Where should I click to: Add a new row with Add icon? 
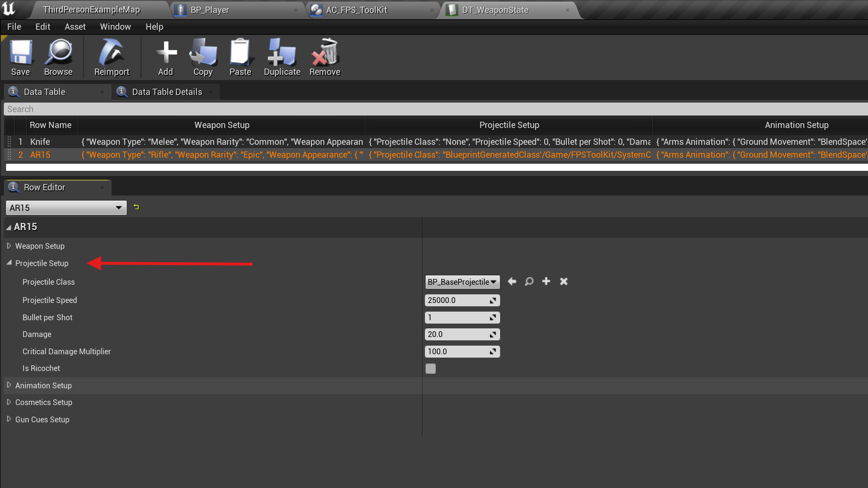166,58
